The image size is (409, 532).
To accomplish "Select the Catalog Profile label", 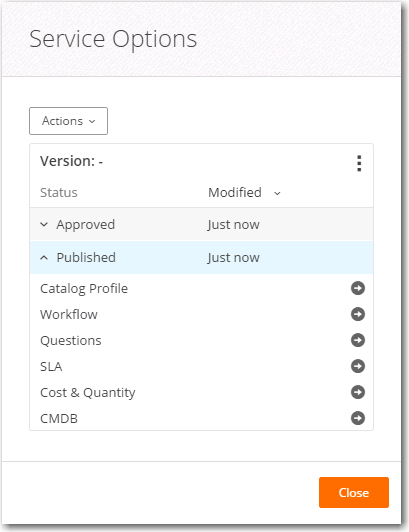I will (x=84, y=289).
